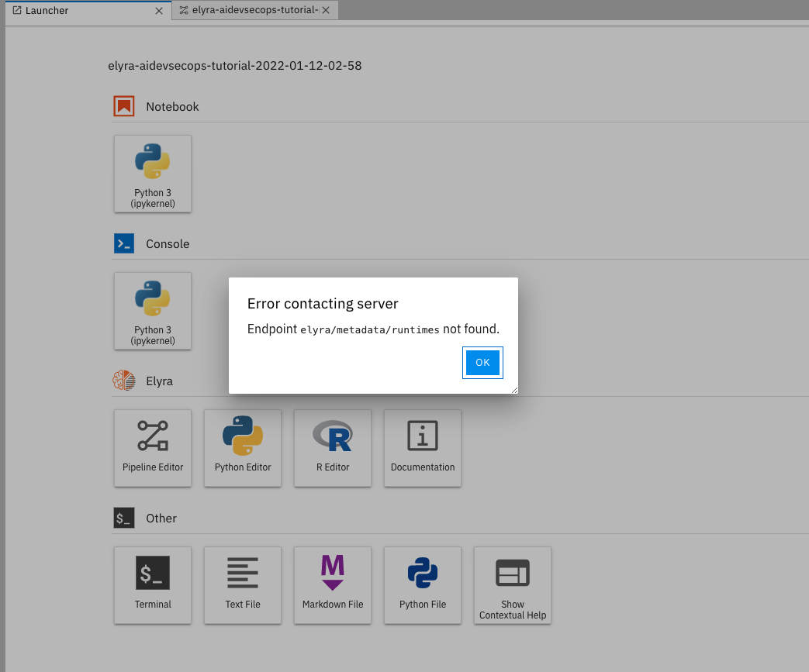Image resolution: width=809 pixels, height=672 pixels.
Task: Close the elyra-aidevsecops-tutorial tab
Action: [x=326, y=10]
